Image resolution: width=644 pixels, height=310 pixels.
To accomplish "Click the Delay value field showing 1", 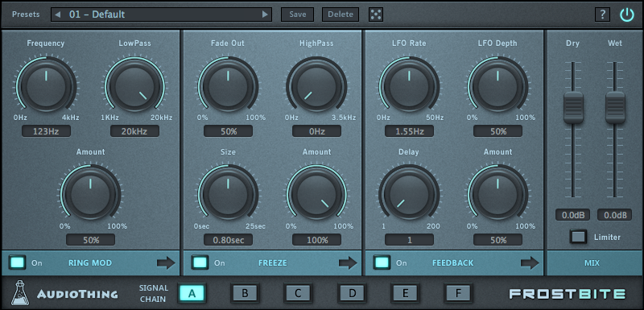I will pos(410,240).
